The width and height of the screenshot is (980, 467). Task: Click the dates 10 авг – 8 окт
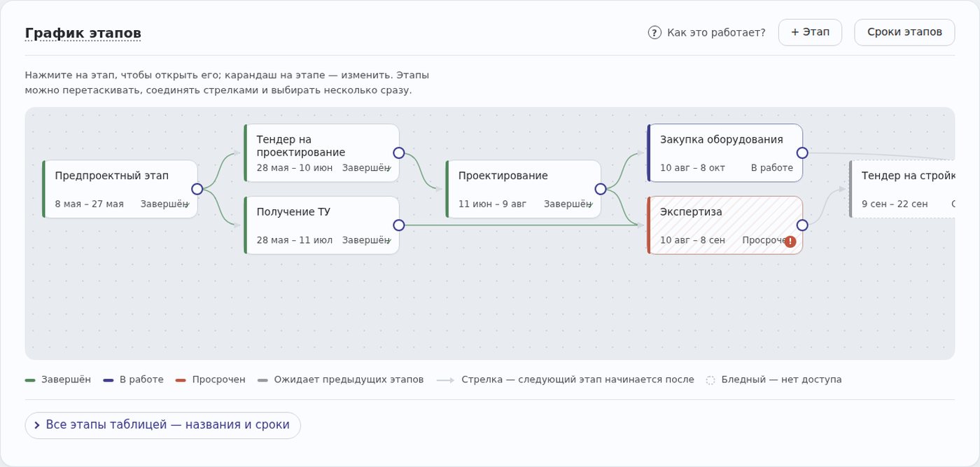click(692, 168)
